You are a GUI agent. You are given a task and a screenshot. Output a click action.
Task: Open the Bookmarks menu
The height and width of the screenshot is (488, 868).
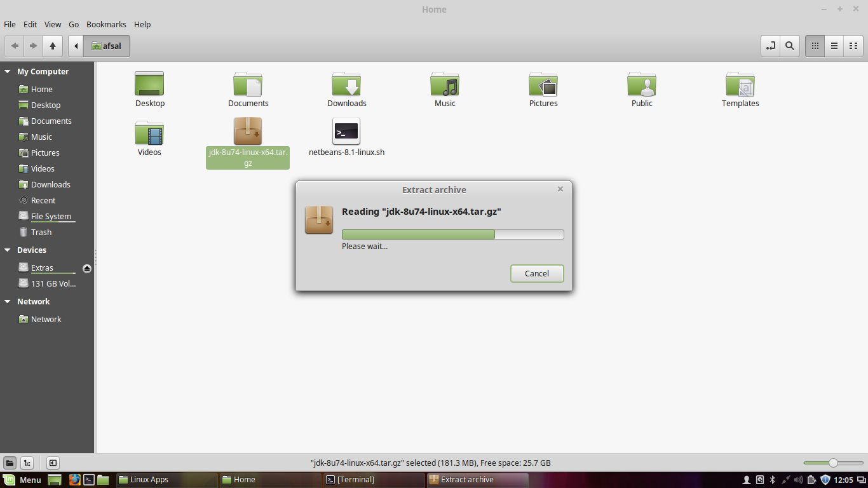click(x=106, y=24)
